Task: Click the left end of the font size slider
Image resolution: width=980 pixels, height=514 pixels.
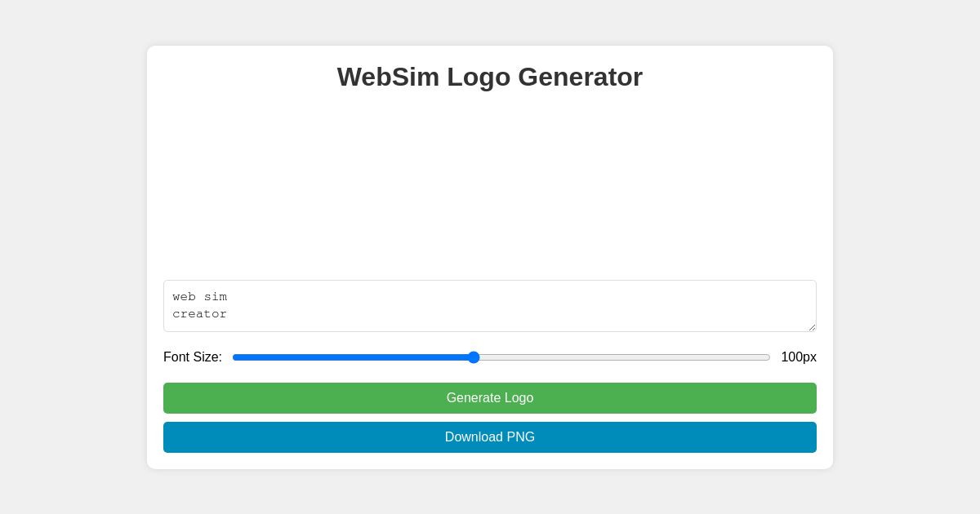Action: point(236,357)
